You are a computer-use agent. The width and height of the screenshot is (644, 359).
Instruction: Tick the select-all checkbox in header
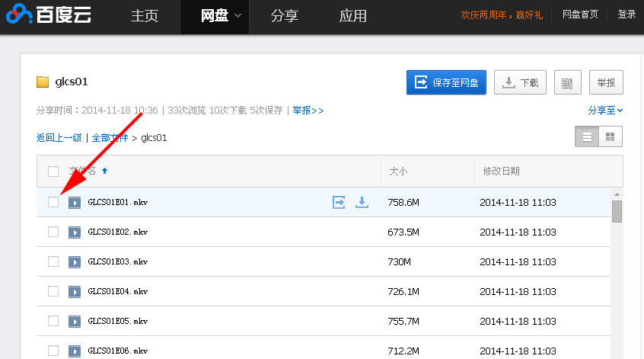pos(53,171)
